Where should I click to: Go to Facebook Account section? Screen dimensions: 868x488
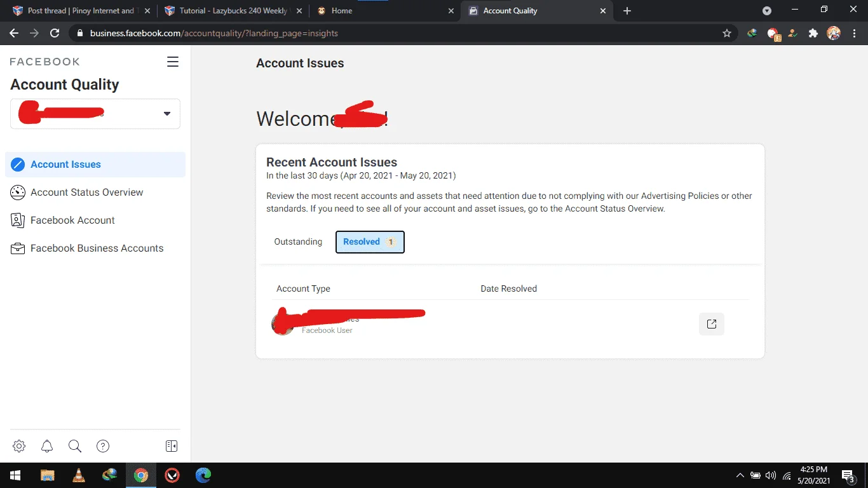coord(95,220)
